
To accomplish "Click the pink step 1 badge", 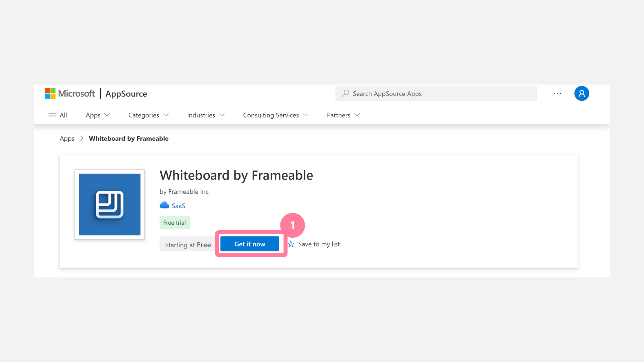I will coord(292,225).
